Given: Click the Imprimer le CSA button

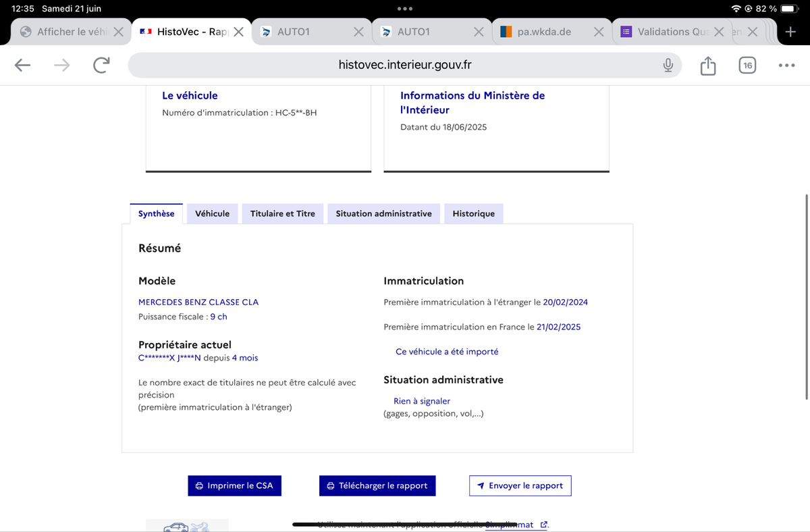Looking at the screenshot, I should click(234, 485).
